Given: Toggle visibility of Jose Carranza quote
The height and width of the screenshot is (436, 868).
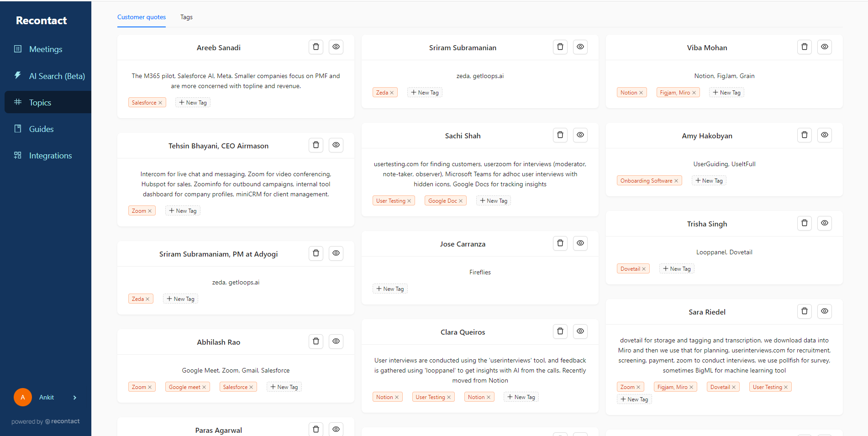Looking at the screenshot, I should [580, 243].
